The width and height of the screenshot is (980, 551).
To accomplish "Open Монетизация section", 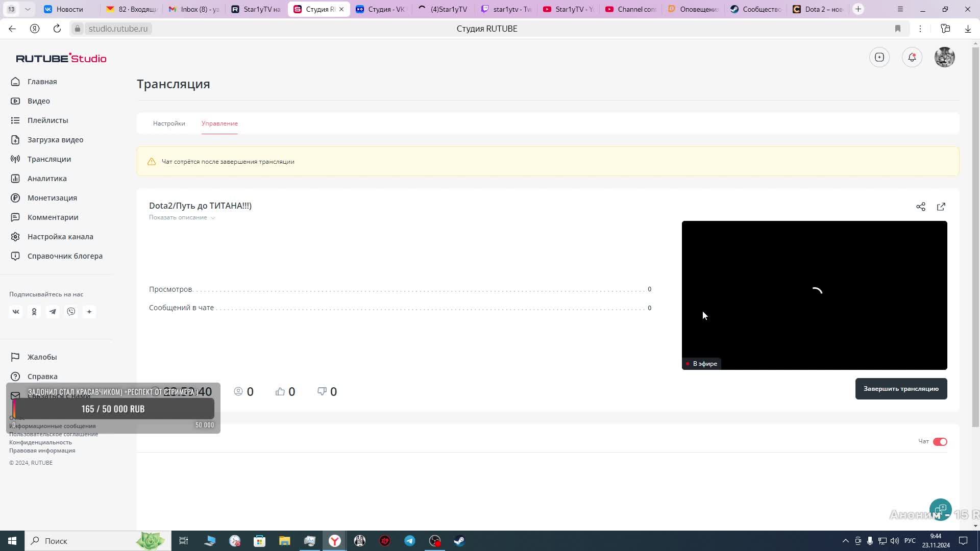I will (52, 198).
